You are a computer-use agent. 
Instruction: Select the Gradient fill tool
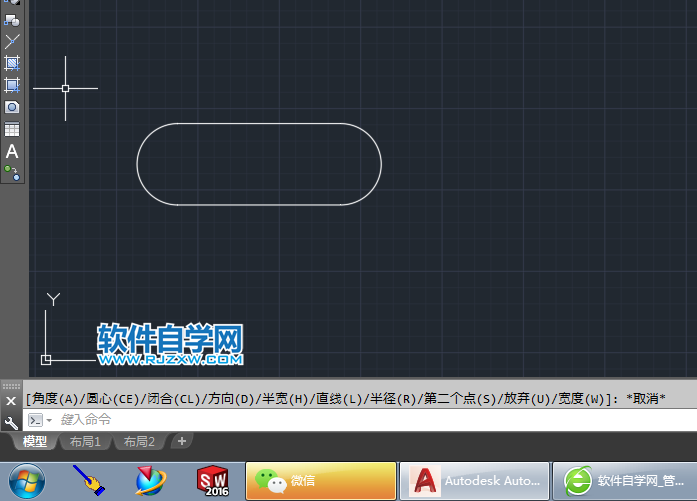point(12,85)
